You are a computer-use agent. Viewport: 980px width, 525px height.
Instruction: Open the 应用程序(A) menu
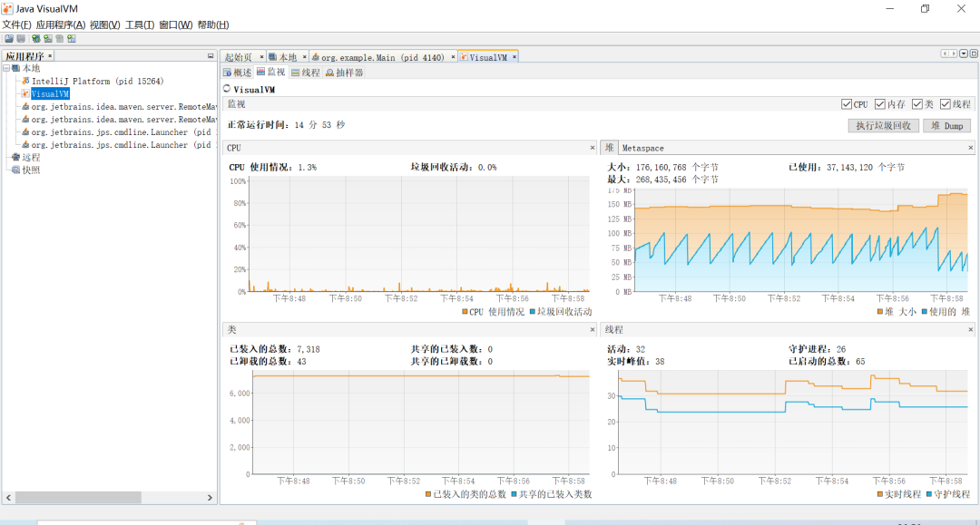point(60,25)
